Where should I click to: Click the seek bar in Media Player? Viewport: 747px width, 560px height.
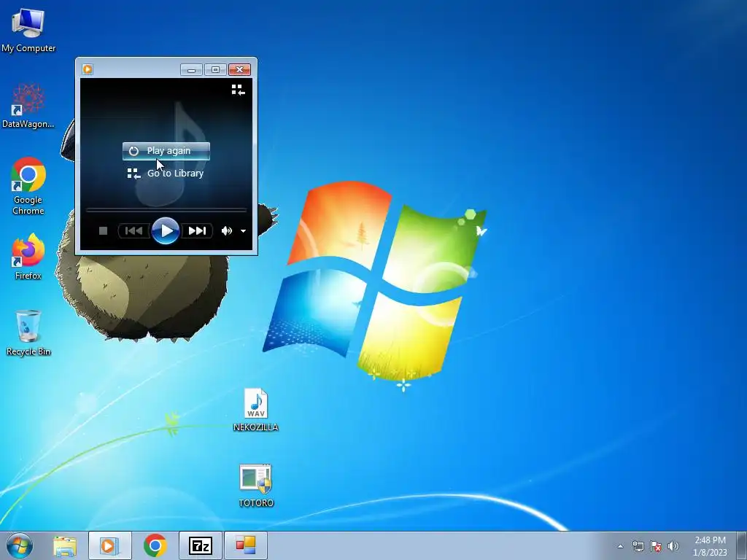pyautogui.click(x=166, y=209)
